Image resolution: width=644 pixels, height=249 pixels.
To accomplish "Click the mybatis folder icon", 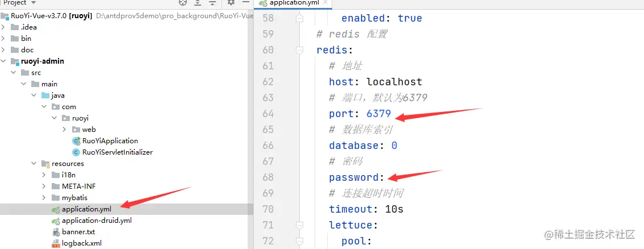I will (56, 198).
